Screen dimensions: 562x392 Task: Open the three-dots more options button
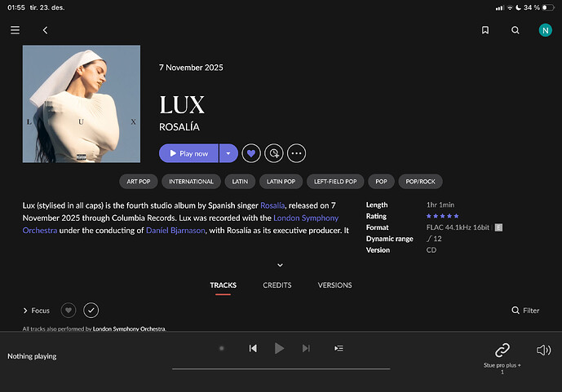pyautogui.click(x=296, y=153)
